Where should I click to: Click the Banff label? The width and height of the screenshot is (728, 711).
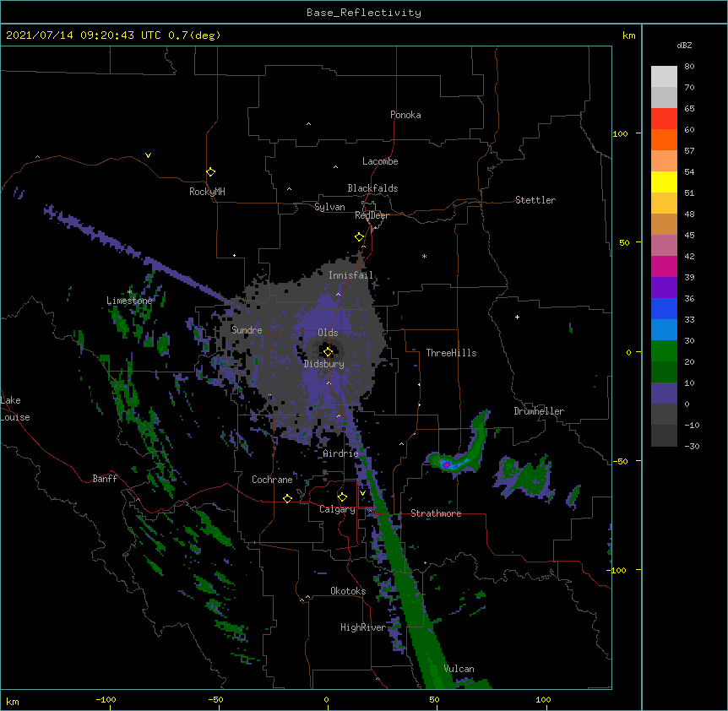click(105, 479)
